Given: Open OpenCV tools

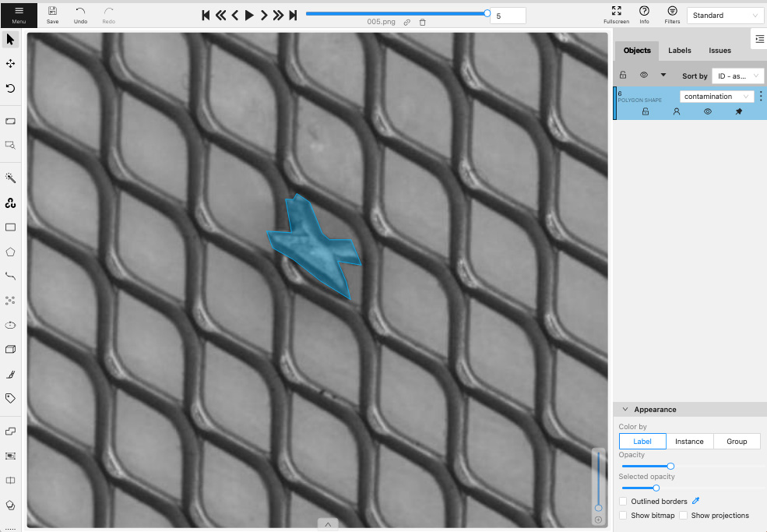Looking at the screenshot, I should [x=10, y=203].
